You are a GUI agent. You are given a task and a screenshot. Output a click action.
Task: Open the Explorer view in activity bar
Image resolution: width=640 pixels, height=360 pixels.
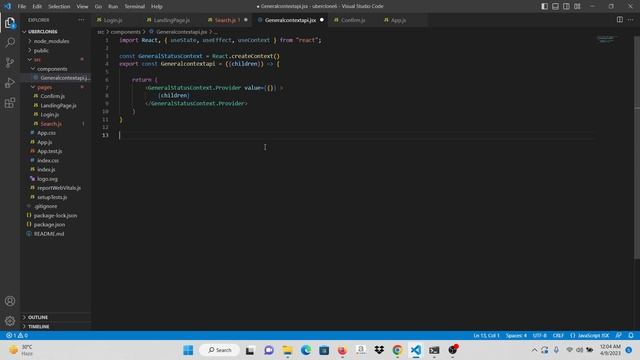tap(10, 23)
